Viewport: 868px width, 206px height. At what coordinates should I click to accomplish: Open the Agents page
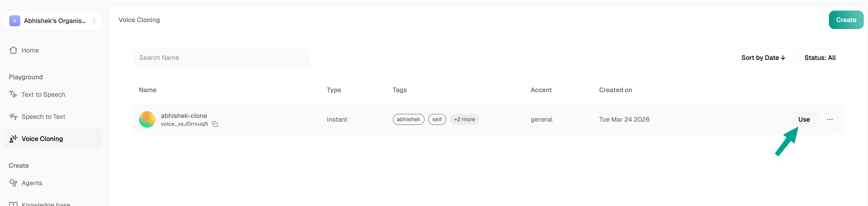53,183
